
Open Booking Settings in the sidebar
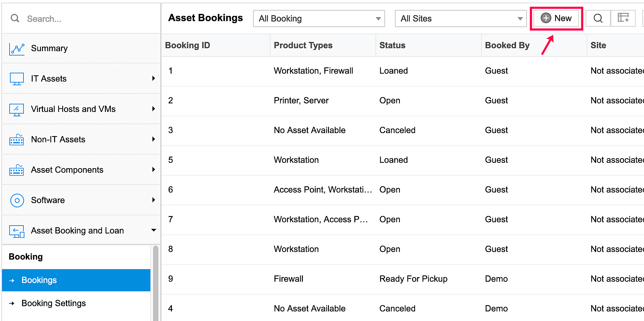(53, 303)
